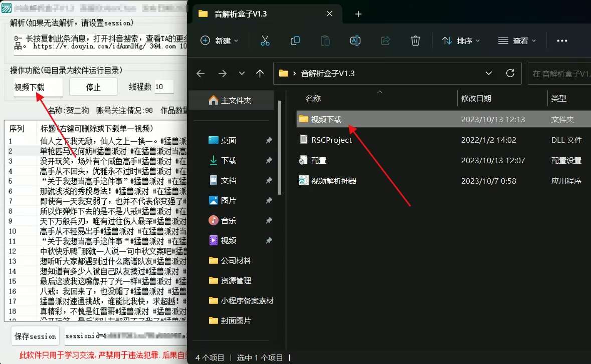Open the See more (three dots) menu

pyautogui.click(x=562, y=41)
